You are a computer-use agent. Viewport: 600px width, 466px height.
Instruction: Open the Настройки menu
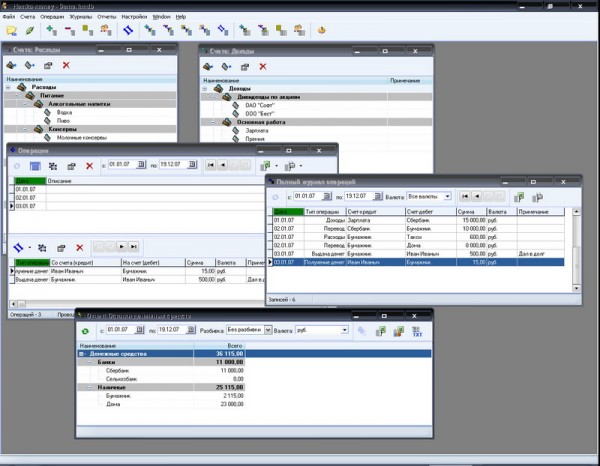134,17
